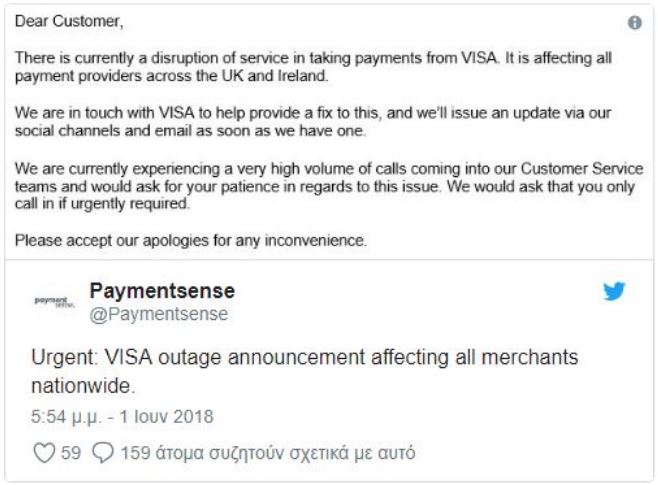Open the tweet timestamp 5:54 μ.μ. - 1 Ιουν 2018
Viewport: 658px width, 485px height.
[x=122, y=417]
